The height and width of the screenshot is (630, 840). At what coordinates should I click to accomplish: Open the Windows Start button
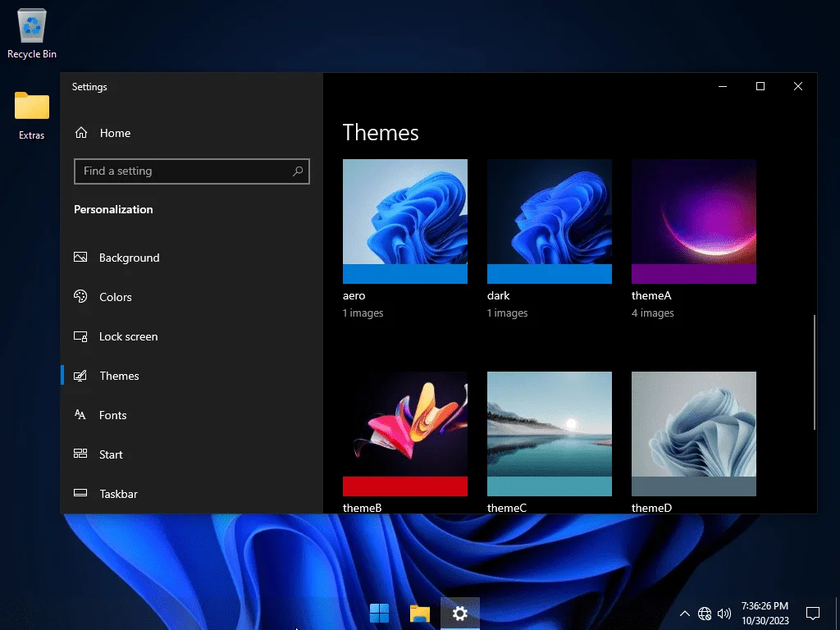(379, 613)
